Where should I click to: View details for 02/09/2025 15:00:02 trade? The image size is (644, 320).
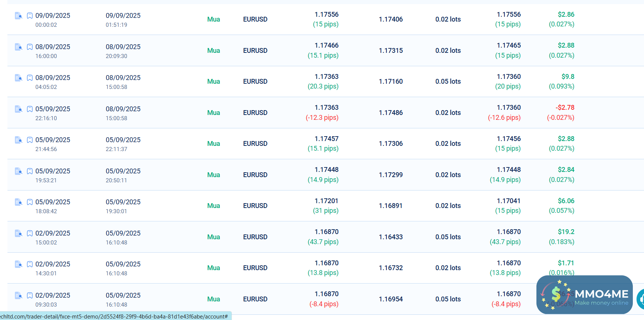(x=18, y=233)
